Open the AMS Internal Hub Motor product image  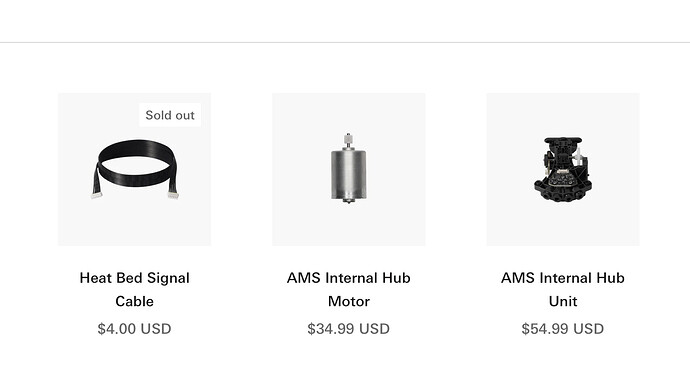pos(349,169)
